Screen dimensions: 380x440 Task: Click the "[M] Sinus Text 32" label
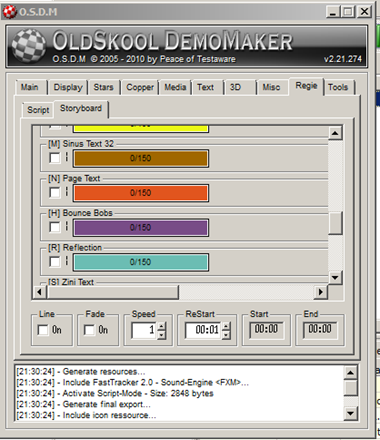81,144
